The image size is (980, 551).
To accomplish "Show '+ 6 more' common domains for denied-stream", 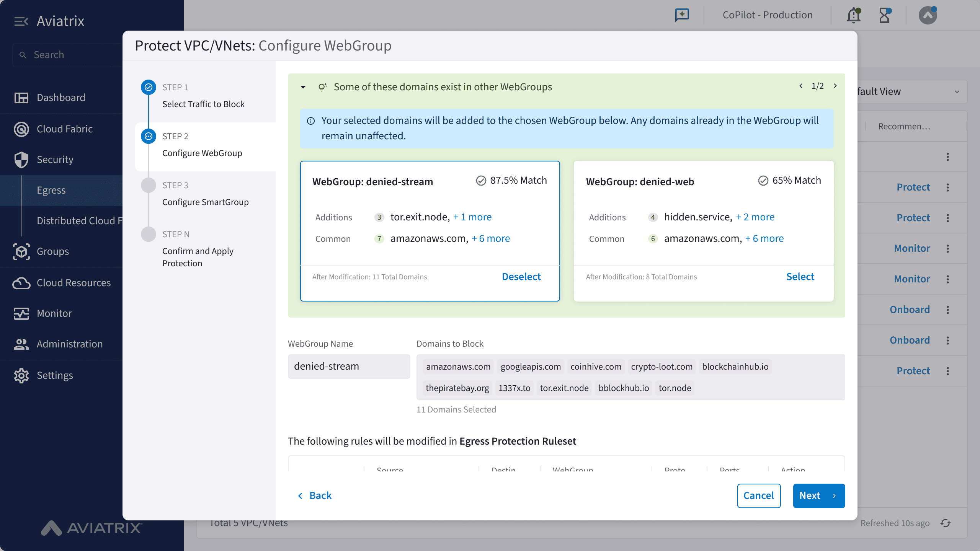I will click(x=491, y=239).
